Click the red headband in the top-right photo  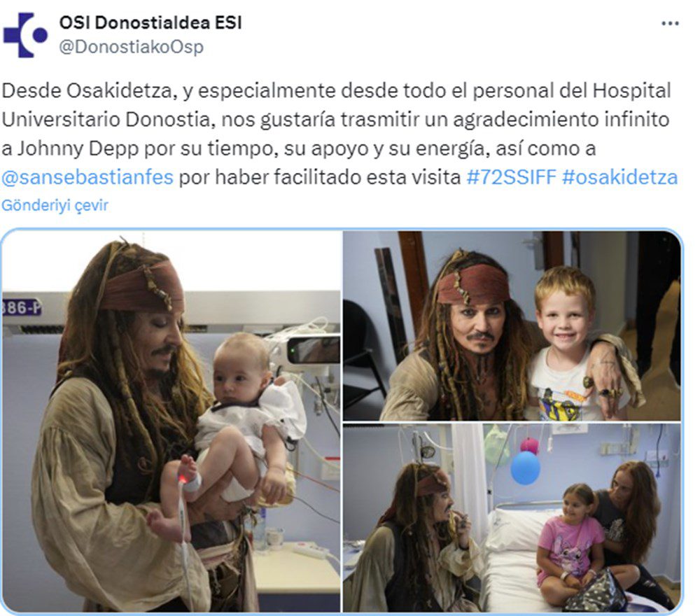[x=474, y=283]
